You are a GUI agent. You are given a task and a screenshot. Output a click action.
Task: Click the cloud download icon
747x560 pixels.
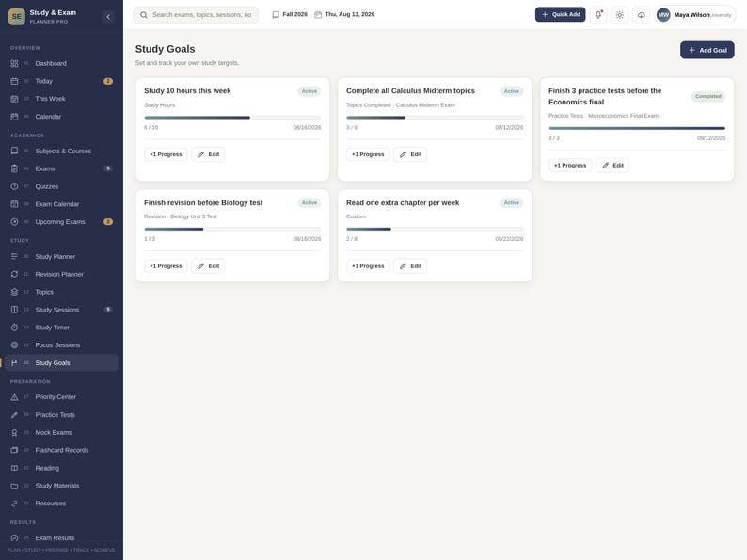click(x=642, y=15)
